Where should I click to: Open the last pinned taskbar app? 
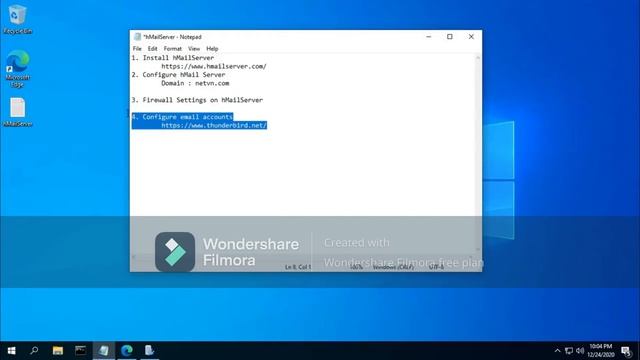[x=149, y=351]
